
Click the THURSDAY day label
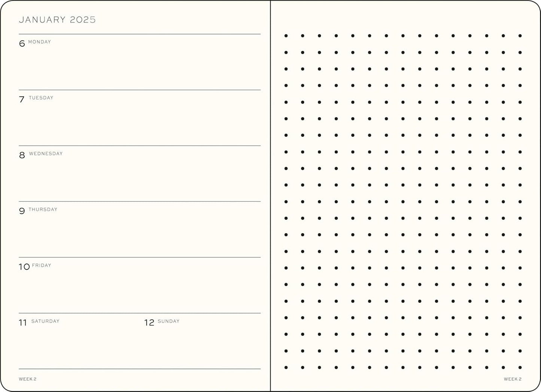(x=43, y=209)
